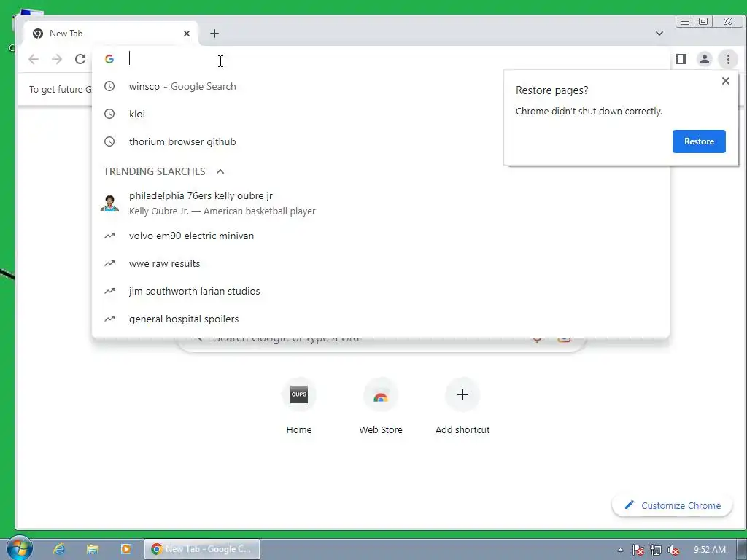This screenshot has width=747, height=560.
Task: Click the Kelly Oubre Jr. thumbnail
Action: tap(109, 203)
